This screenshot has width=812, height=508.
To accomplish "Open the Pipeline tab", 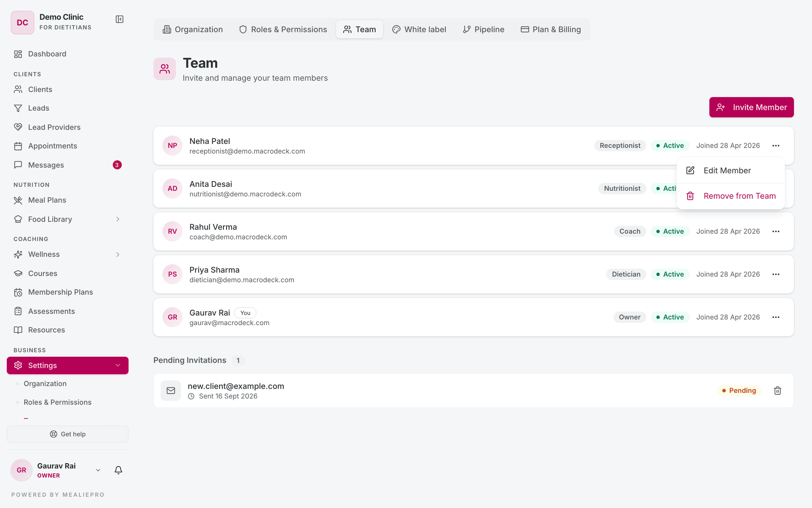I will 484,30.
